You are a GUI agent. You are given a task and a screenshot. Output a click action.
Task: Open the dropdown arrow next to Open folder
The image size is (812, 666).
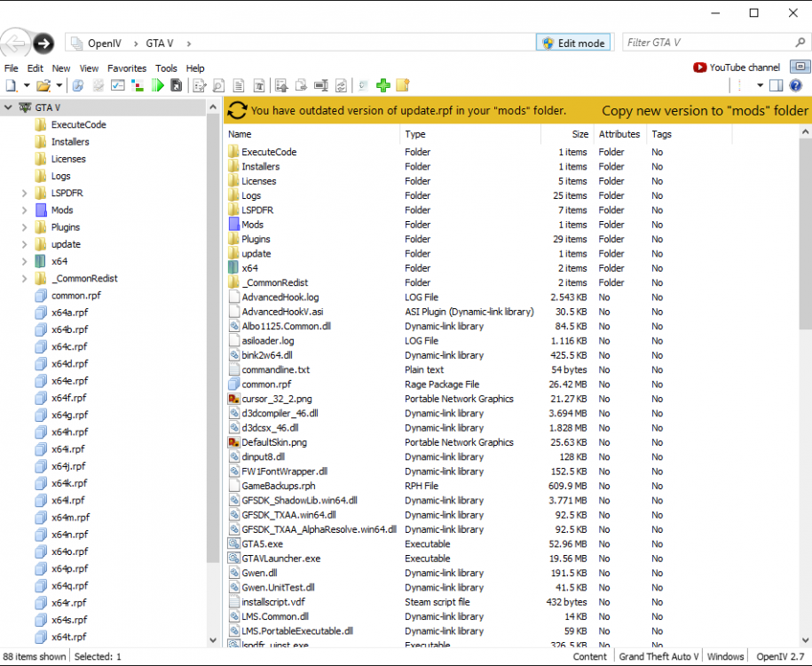tap(59, 85)
